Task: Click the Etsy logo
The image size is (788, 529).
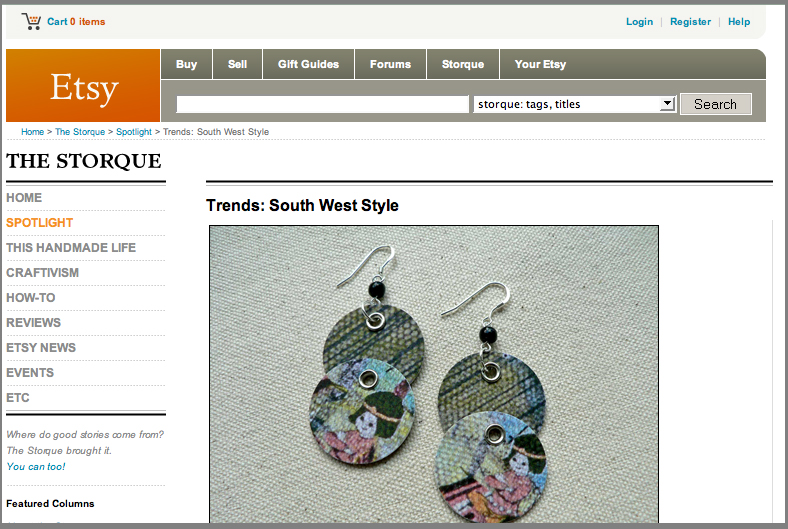Action: tap(83, 85)
